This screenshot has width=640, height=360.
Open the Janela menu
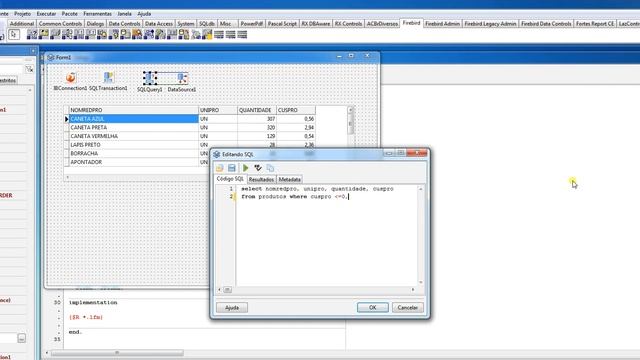124,13
